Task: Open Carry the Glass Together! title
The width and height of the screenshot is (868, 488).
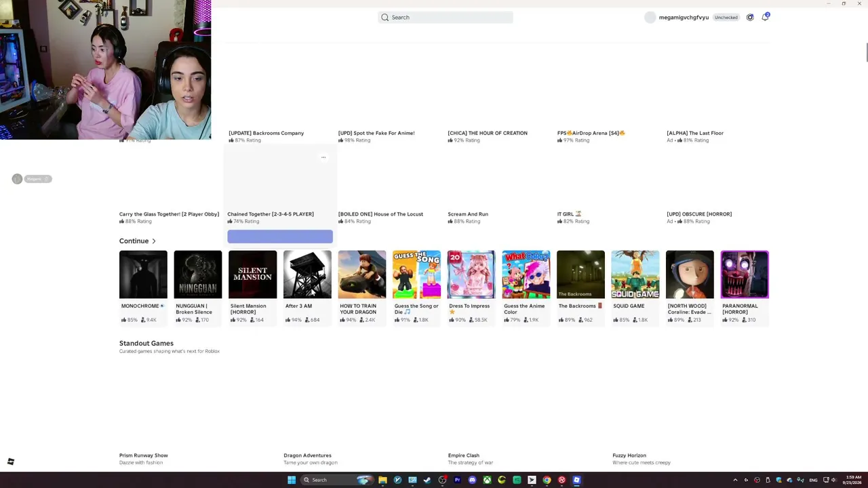Action: 169,214
